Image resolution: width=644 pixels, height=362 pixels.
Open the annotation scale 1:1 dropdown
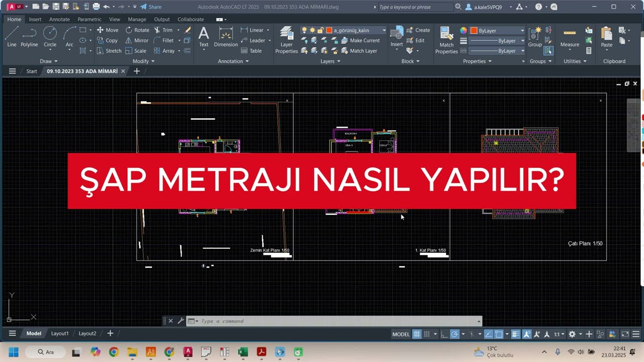click(x=559, y=334)
